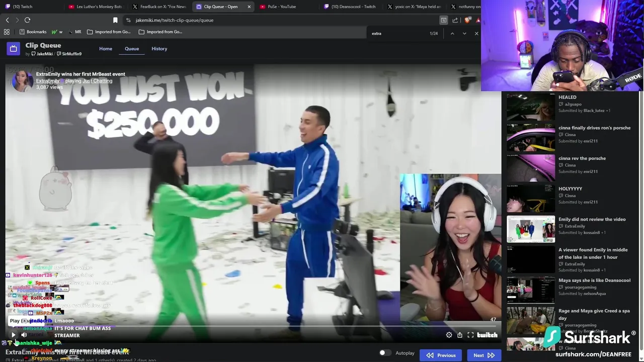644x362 pixels.
Task: Click the address bar URL
Action: (175, 20)
